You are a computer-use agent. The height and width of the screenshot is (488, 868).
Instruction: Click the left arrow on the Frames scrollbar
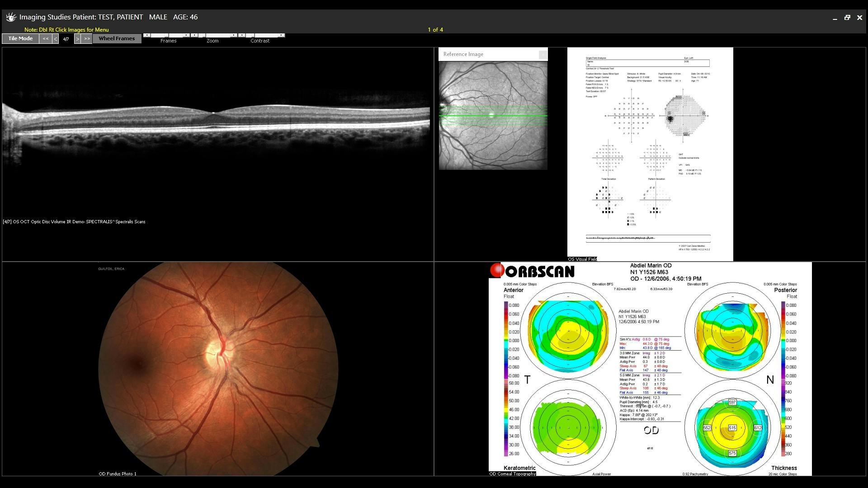(147, 35)
